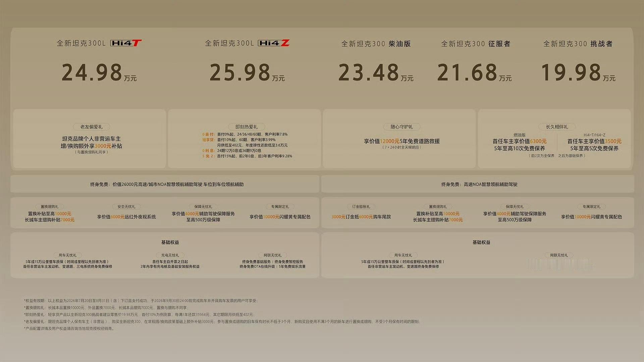Click the 置换增购礼 label beside 订金膨胀礼
Screen dimensions: 644x362
(x=438, y=207)
